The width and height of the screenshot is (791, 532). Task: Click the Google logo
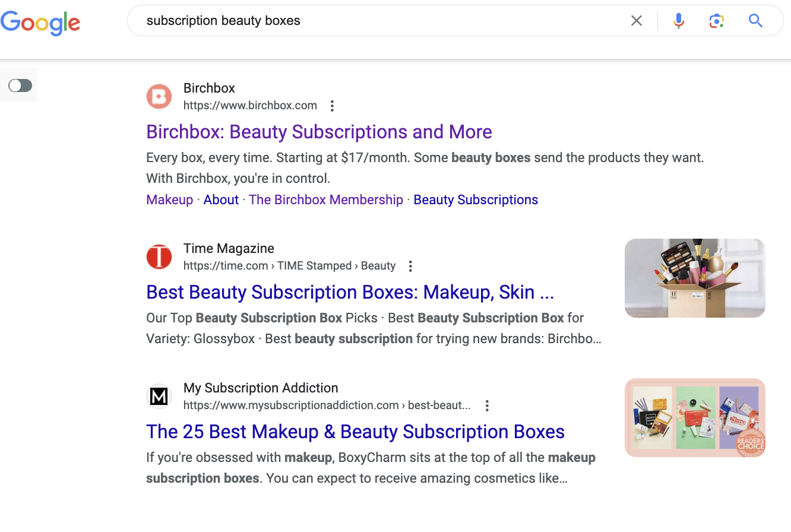(40, 22)
